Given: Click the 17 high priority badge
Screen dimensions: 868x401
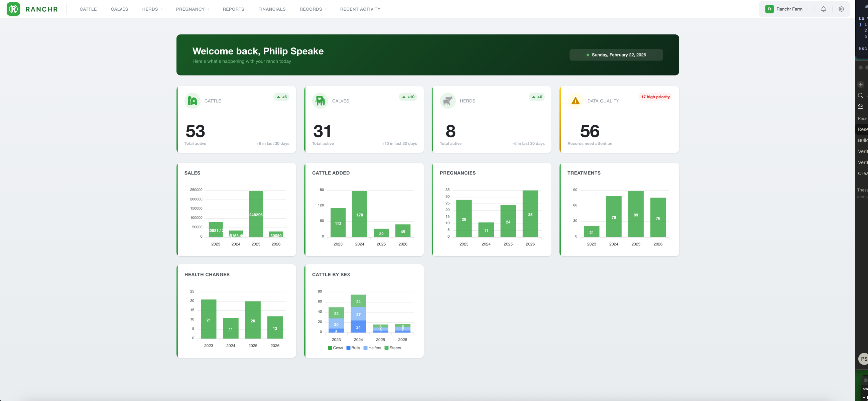Looking at the screenshot, I should [655, 97].
